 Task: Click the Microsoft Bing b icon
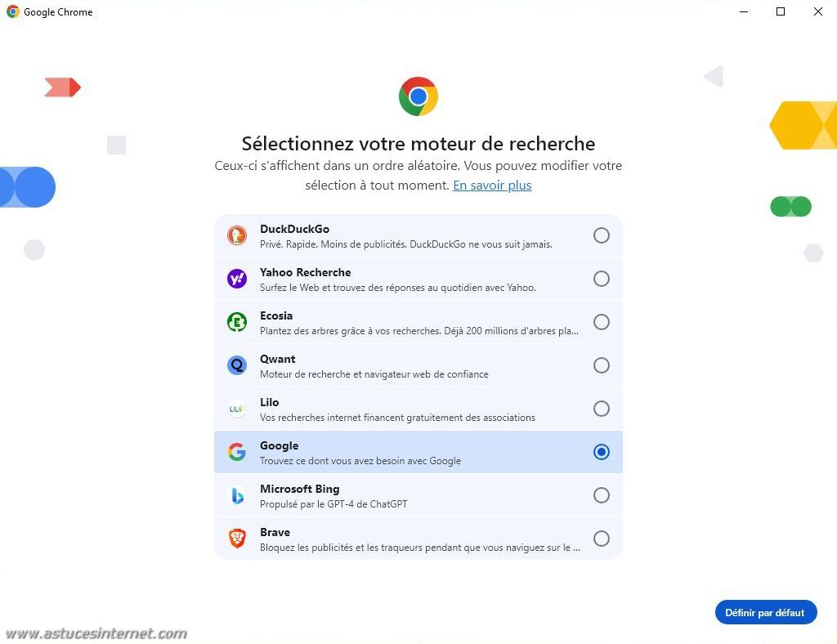(237, 496)
